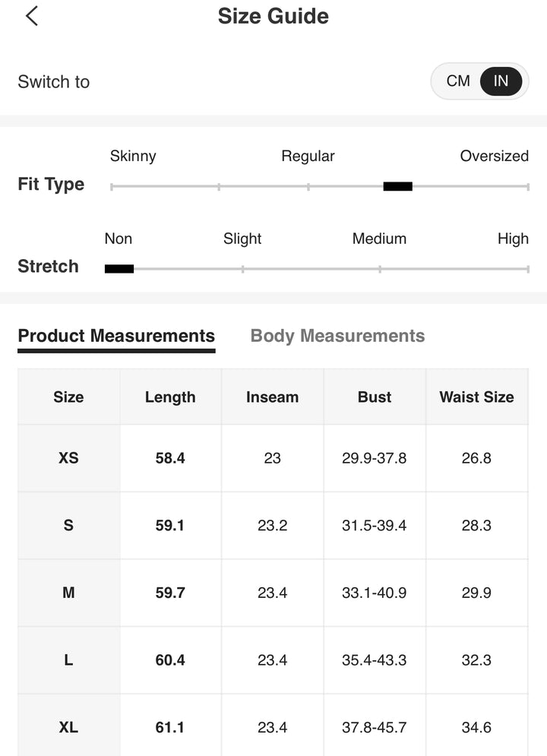This screenshot has width=547, height=756.
Task: Select the Product Measurements tab
Action: coord(116,336)
